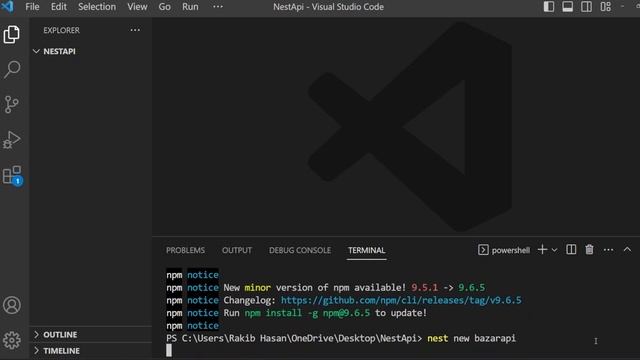Open the View menu
The image size is (640, 360).
click(137, 7)
